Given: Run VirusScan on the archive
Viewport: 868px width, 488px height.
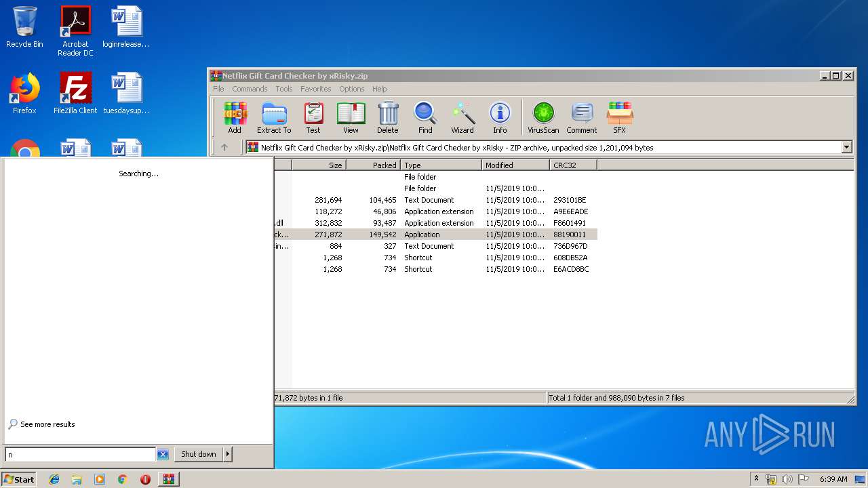Looking at the screenshot, I should coord(543,117).
